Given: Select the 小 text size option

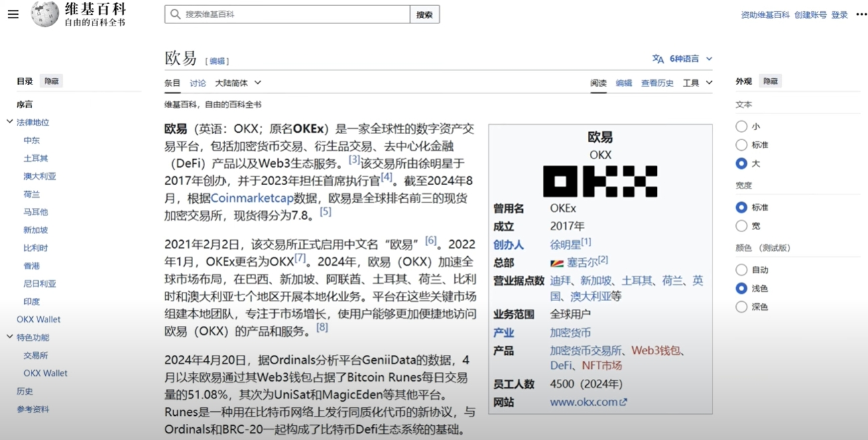Looking at the screenshot, I should point(741,126).
